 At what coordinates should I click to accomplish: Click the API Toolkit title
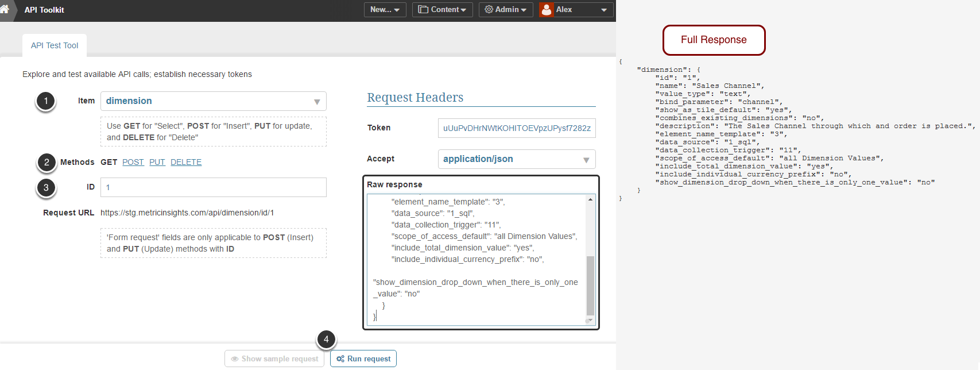click(x=44, y=10)
